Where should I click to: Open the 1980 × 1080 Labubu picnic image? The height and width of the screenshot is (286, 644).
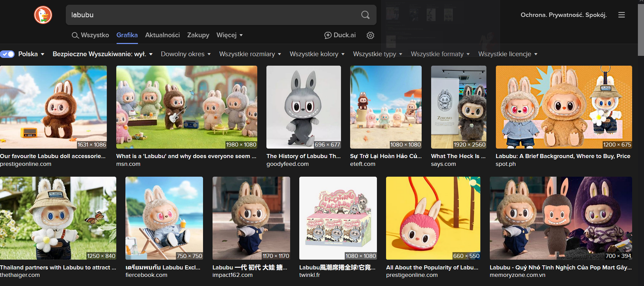(x=187, y=107)
